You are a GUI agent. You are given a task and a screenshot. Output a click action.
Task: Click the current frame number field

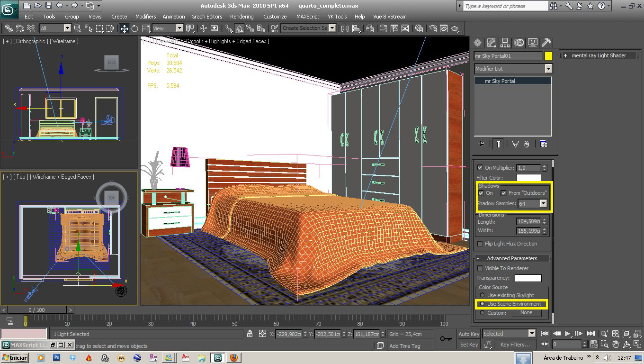[566, 344]
